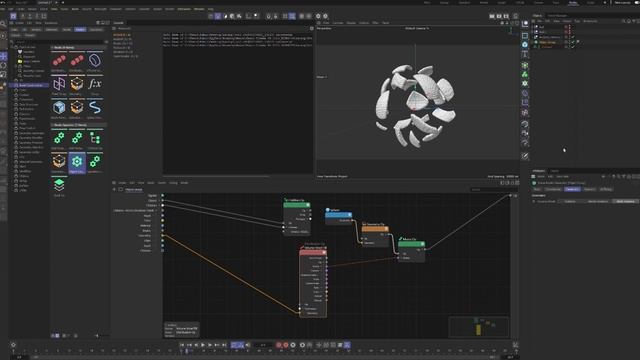The height and width of the screenshot is (360, 640).
Task: Open the Basic attribute tab
Action: (537, 189)
